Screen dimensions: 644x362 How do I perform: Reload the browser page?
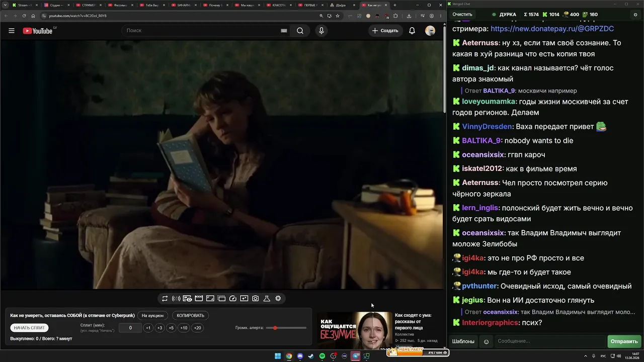tap(24, 16)
